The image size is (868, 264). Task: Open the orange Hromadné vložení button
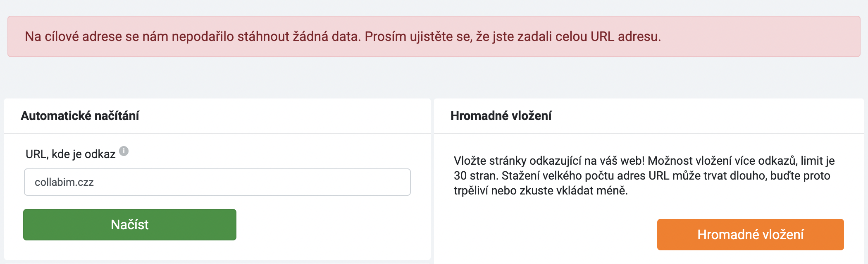point(750,235)
